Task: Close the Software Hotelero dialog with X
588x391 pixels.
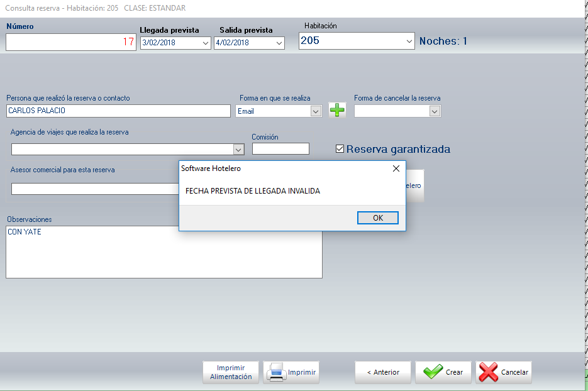Action: tap(396, 168)
